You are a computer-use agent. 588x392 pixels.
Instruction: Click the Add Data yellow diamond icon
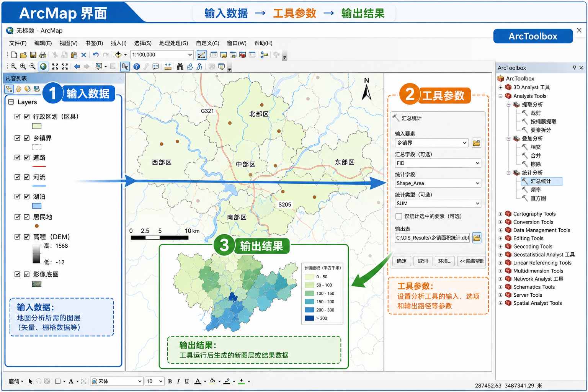click(x=118, y=55)
